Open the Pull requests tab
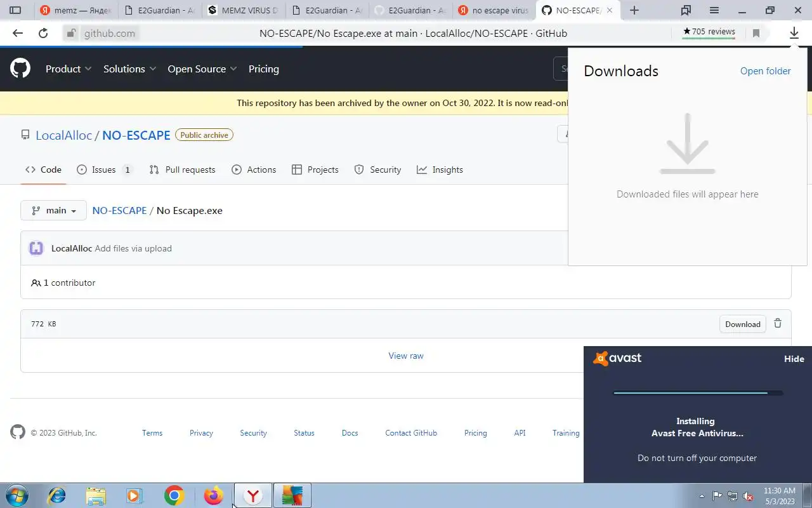Screen dimensions: 812x508 coord(182,170)
